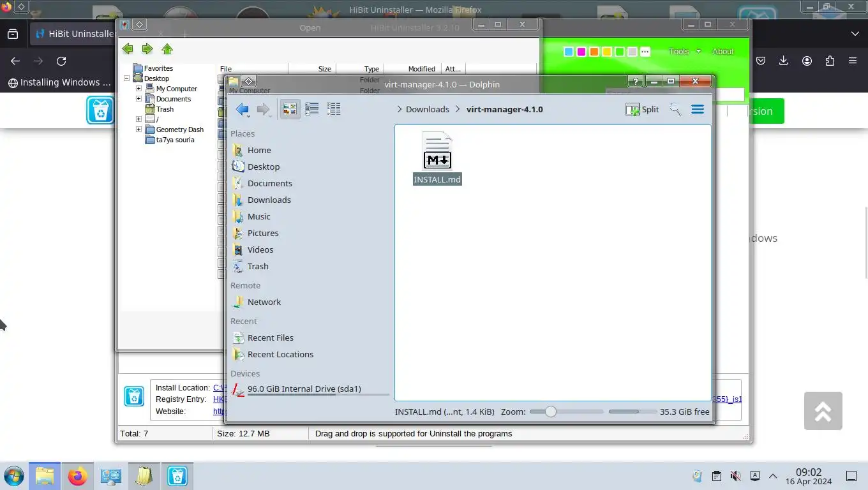Open Trash in Dolphin Places
Screen dimensions: 868x490
258,266
